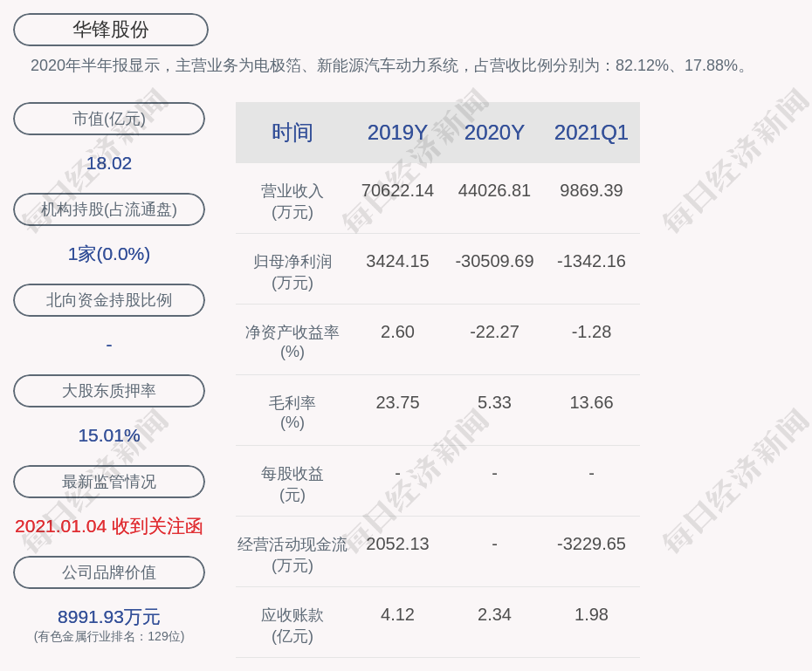Select the 归母净利润(万元) row label
The height and width of the screenshot is (671, 812).
coord(292,271)
